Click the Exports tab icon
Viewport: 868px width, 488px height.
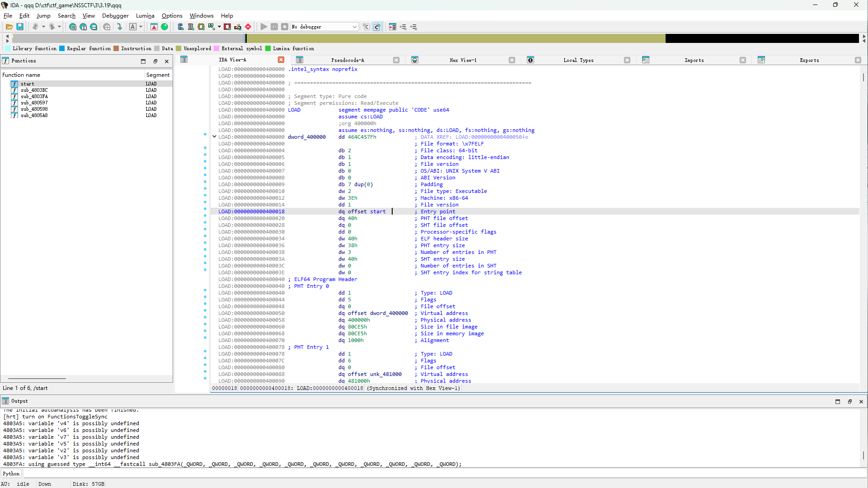click(761, 60)
